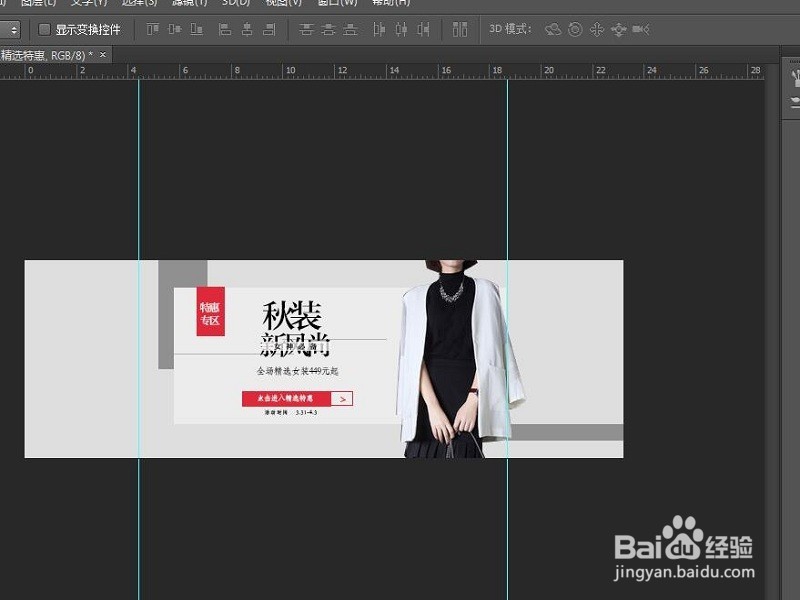Open the 文字(Y) menu
The image size is (800, 600).
88,3
